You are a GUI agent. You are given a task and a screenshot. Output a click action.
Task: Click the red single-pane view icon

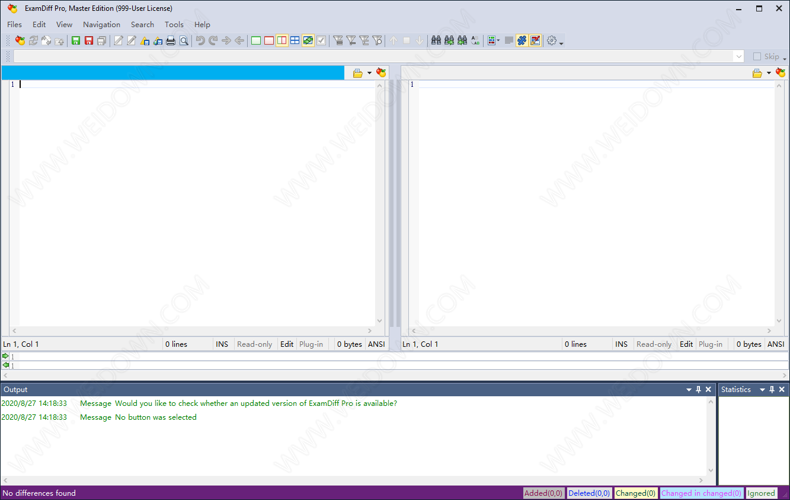click(269, 41)
